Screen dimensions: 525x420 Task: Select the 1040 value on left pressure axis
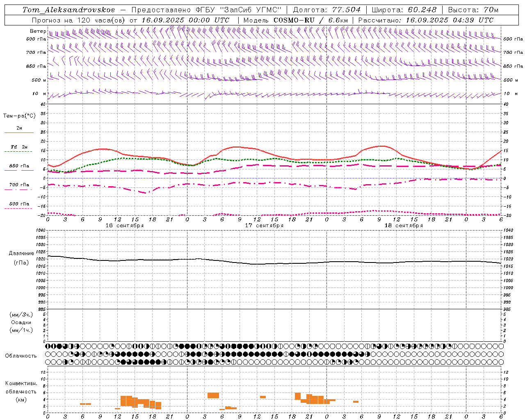41,231
